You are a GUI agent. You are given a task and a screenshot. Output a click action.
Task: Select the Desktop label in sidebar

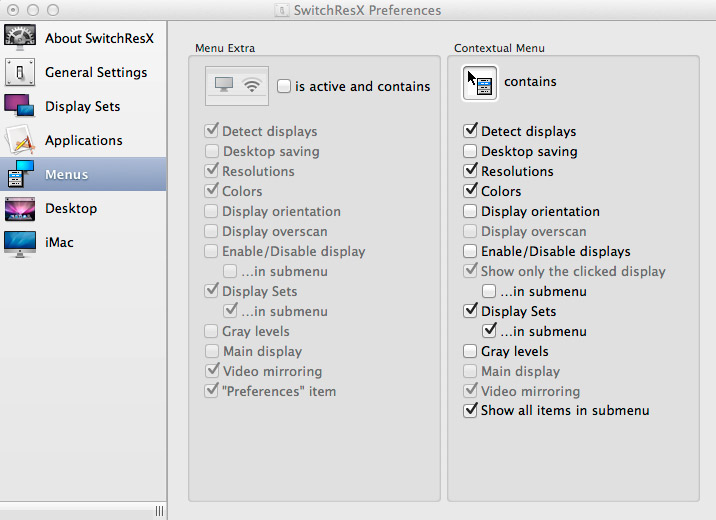tap(71, 208)
